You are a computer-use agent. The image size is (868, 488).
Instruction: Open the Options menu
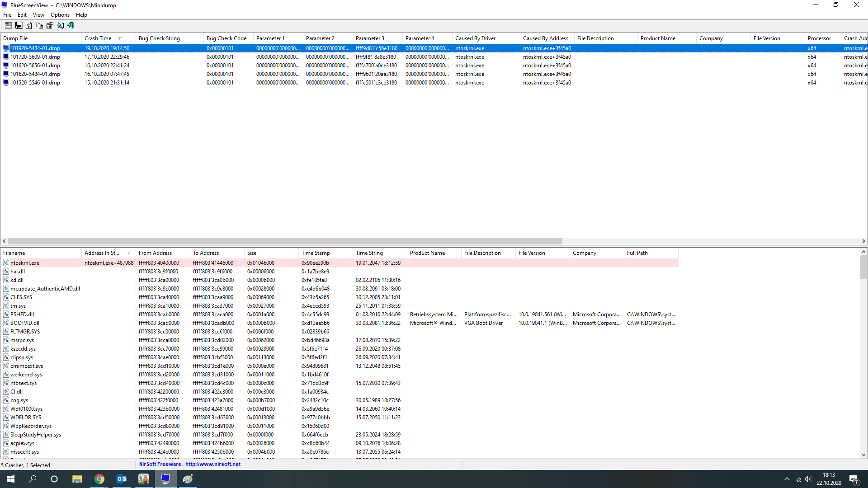click(60, 15)
